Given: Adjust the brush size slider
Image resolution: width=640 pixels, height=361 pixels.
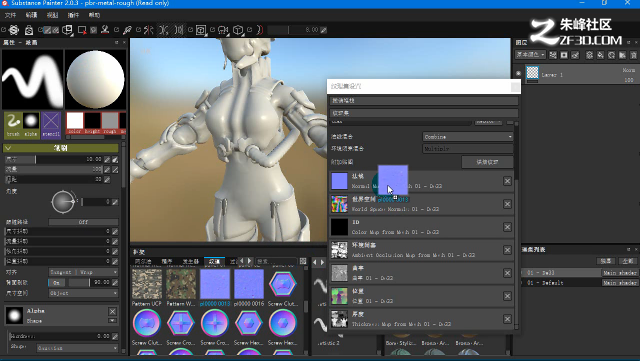Looking at the screenshot, I should click(53, 159).
